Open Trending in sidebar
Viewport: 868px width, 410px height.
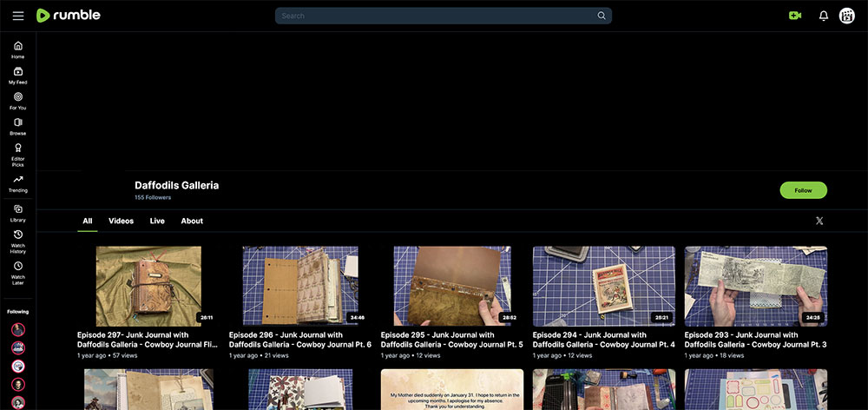tap(17, 184)
